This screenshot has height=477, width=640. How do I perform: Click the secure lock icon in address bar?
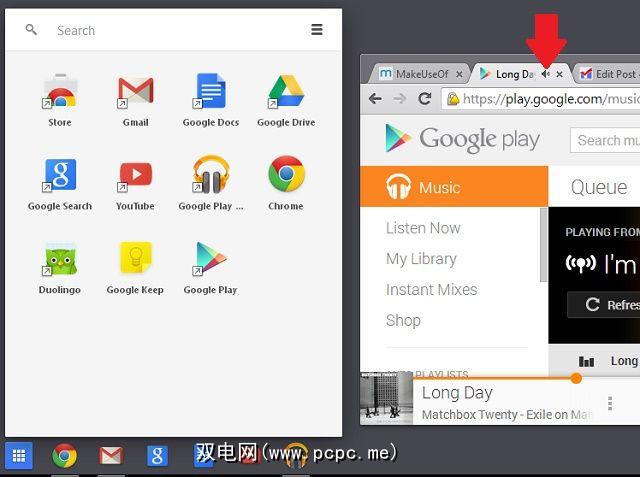(453, 99)
